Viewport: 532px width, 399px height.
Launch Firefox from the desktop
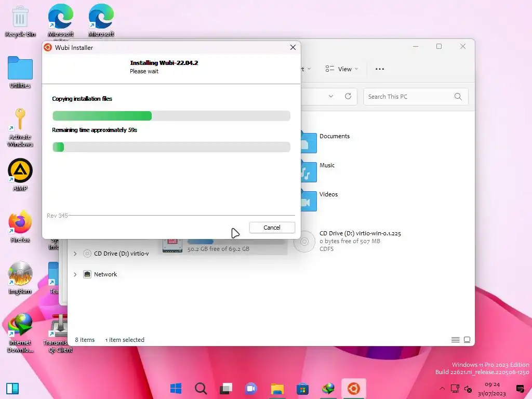20,227
